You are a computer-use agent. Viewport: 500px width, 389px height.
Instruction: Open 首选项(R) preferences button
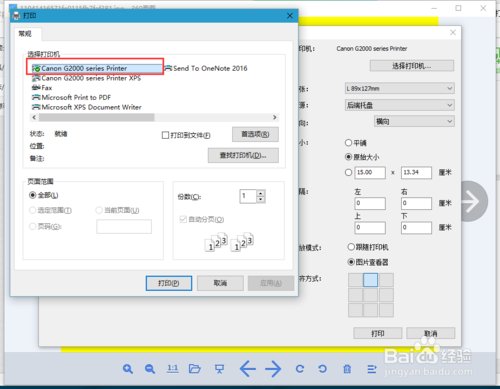pos(255,134)
